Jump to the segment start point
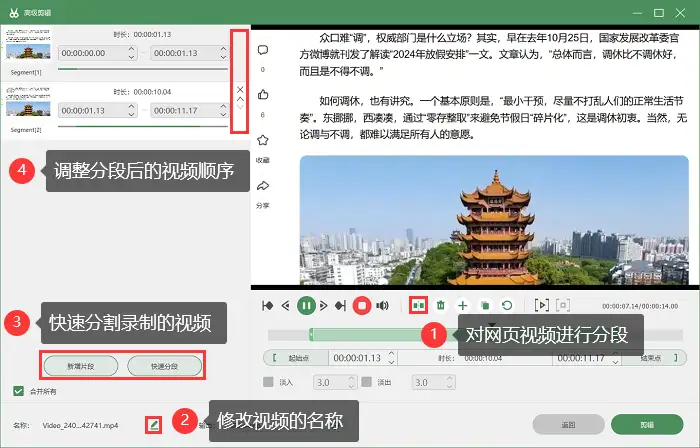 pos(267,306)
